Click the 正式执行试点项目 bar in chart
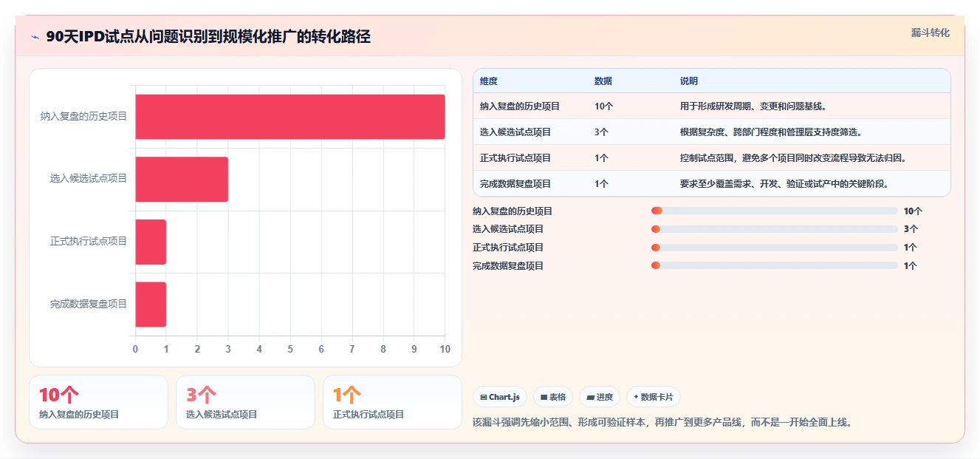The width and height of the screenshot is (980, 459). point(151,241)
